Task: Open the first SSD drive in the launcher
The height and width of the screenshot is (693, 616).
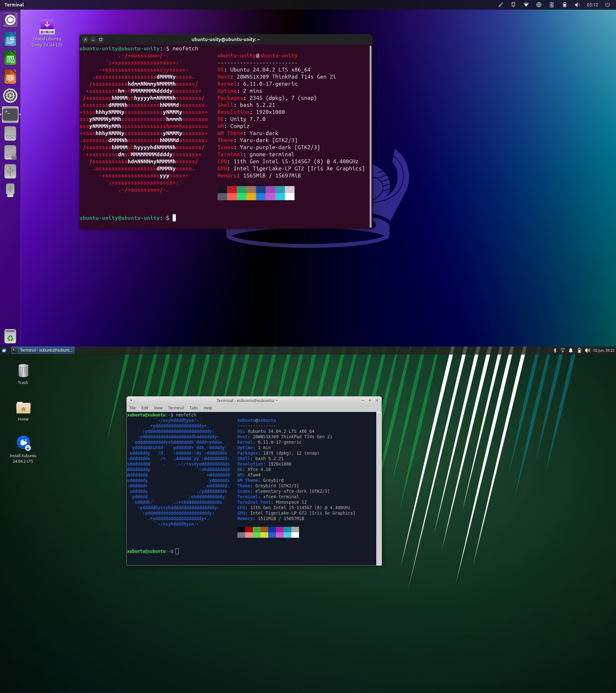Action: tap(10, 133)
